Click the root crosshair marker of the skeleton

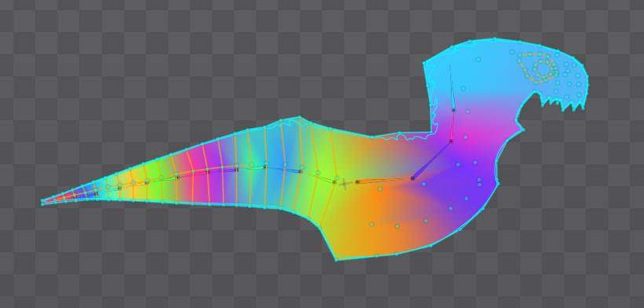pyautogui.click(x=345, y=184)
